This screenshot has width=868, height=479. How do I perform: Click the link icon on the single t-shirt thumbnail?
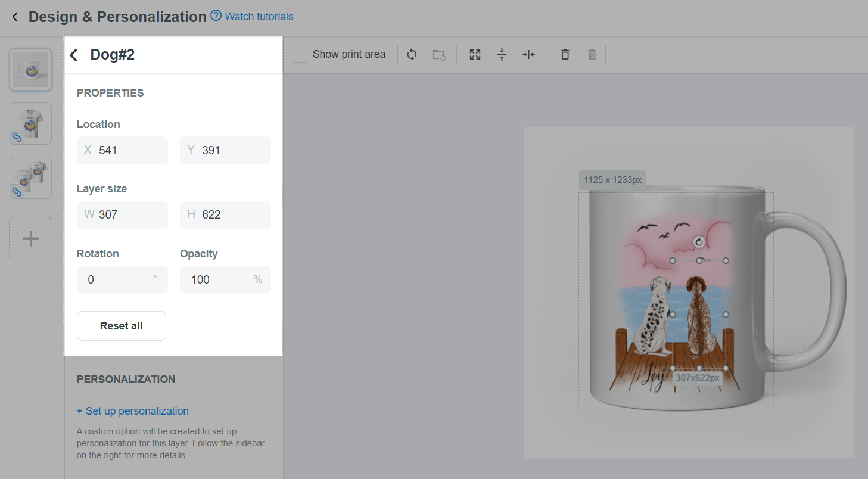17,137
